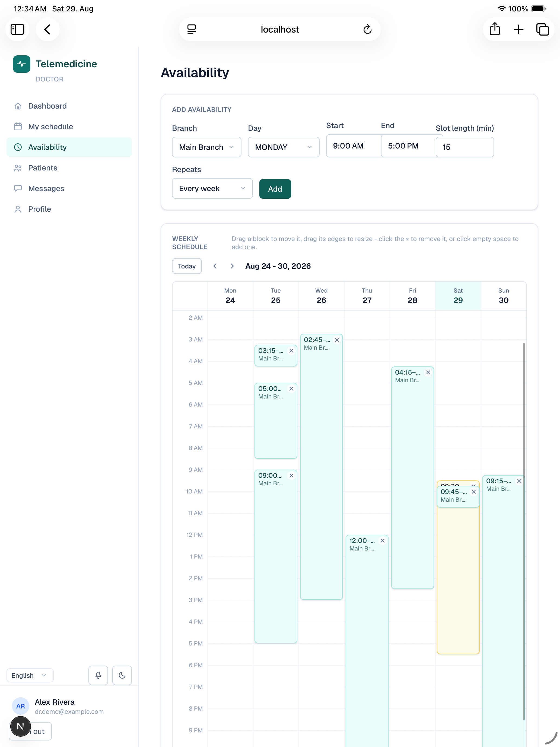This screenshot has width=560, height=747.
Task: Open Profile in sidebar
Action: [69, 209]
